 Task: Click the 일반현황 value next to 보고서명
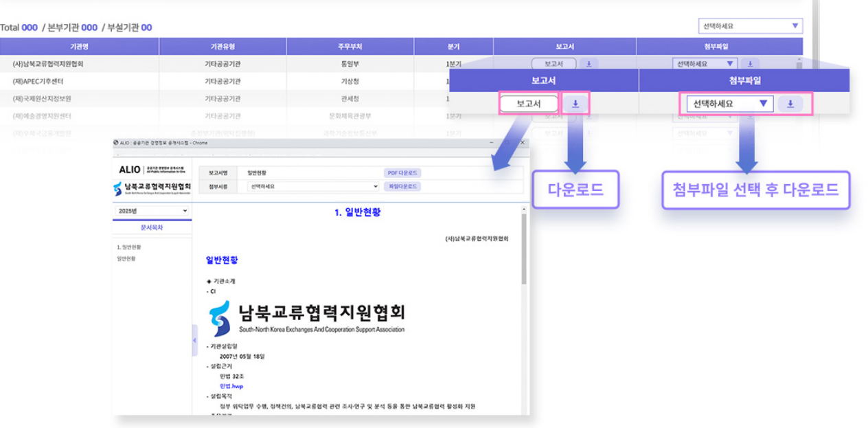point(258,172)
